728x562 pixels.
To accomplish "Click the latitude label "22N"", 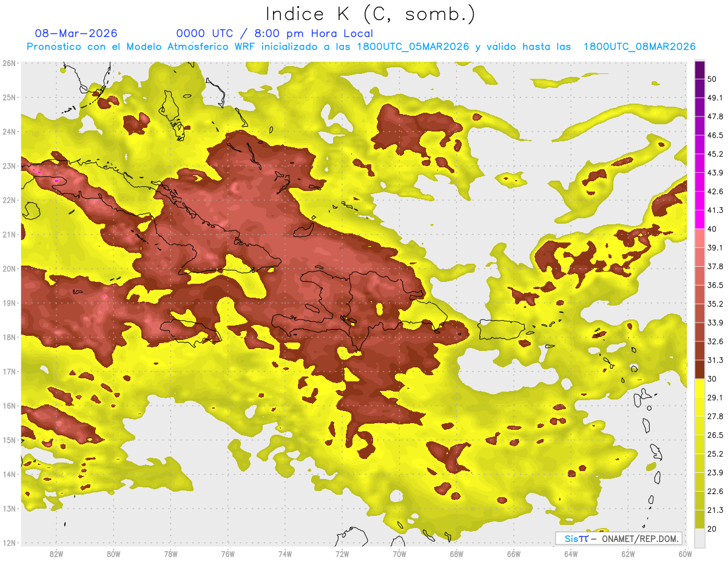I will click(8, 200).
